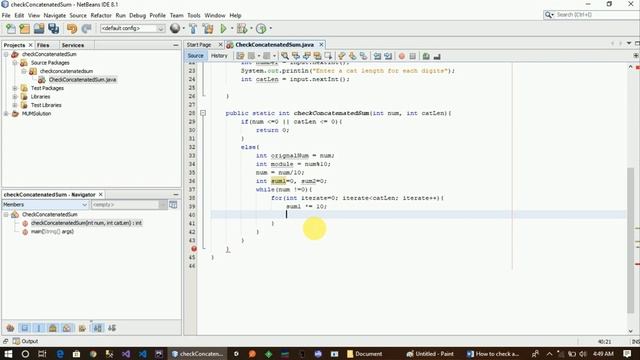Image resolution: width=640 pixels, height=360 pixels.
Task: Expand the Test Libraries node
Action: tap(15, 105)
